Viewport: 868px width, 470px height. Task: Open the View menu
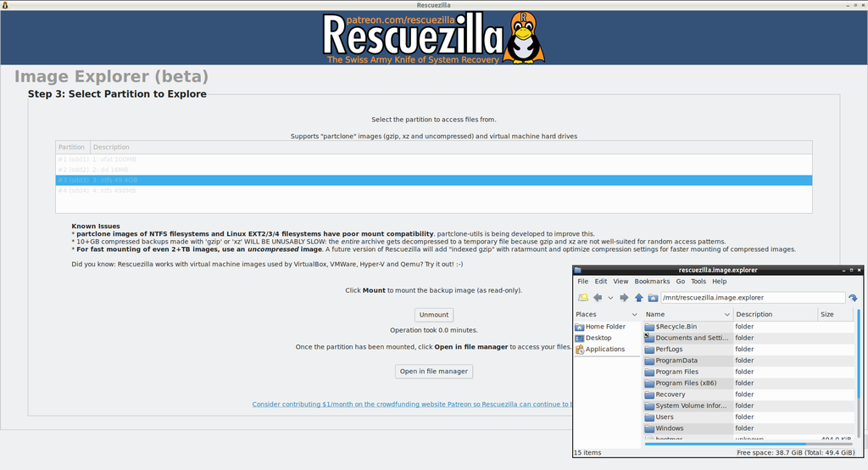tap(620, 282)
